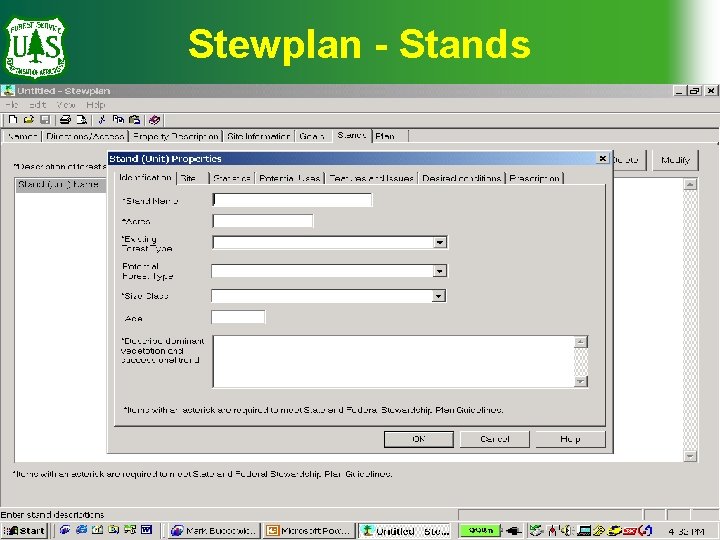Select the Statistics tab in dialog
720x540 pixels.
pyautogui.click(x=232, y=178)
